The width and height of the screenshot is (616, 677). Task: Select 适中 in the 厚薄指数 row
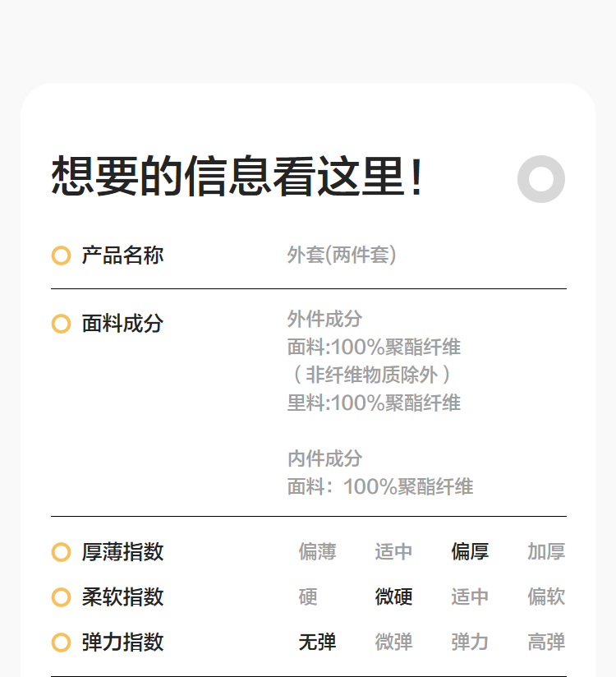coord(393,552)
